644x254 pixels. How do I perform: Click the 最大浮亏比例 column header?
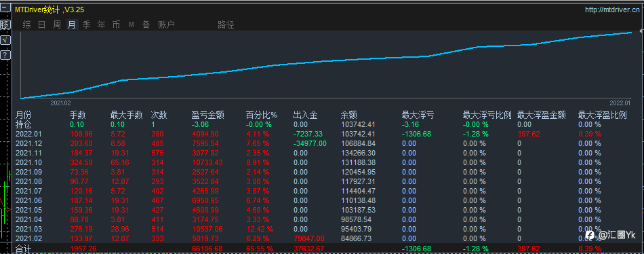click(487, 115)
